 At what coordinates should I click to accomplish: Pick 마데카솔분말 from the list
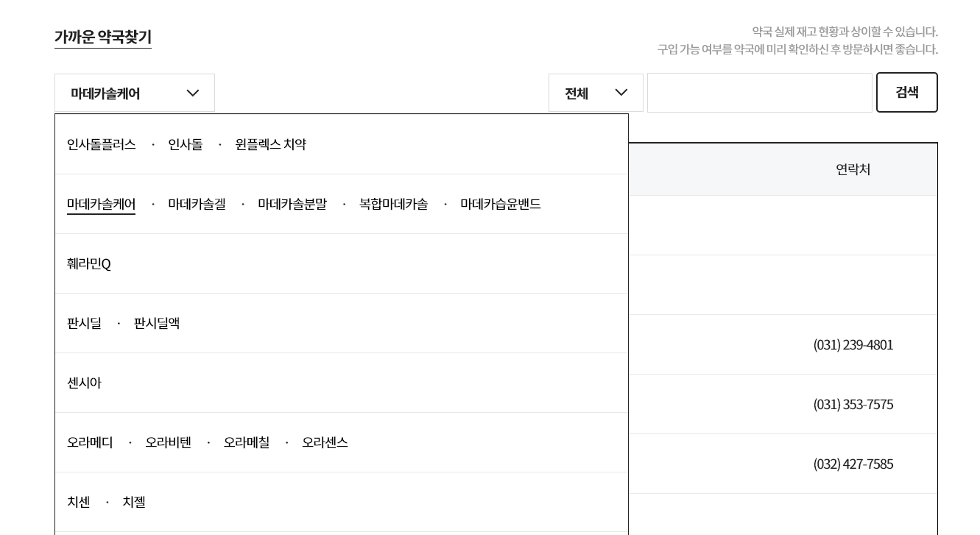[292, 204]
